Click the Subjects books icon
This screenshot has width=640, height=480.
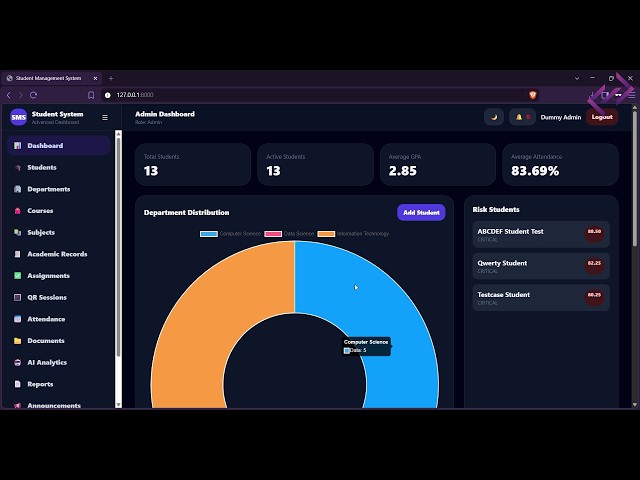(x=18, y=232)
